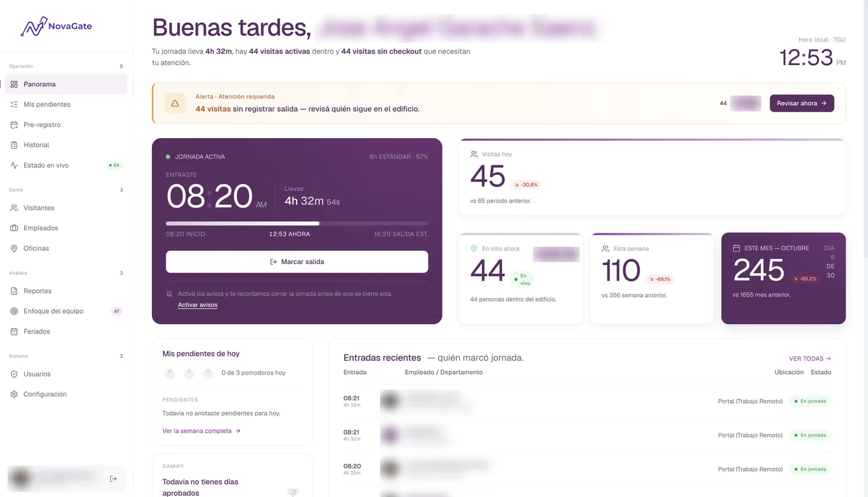The image size is (868, 497).
Task: Navigate to Reportes
Action: click(x=66, y=291)
